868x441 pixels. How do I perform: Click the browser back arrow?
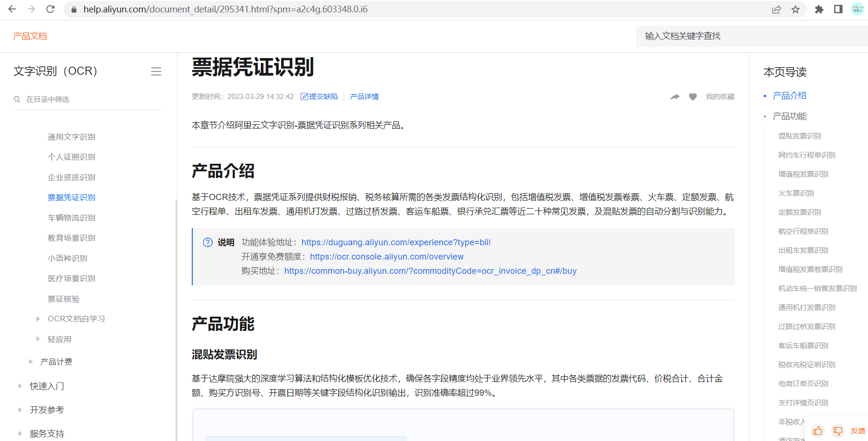(12, 9)
